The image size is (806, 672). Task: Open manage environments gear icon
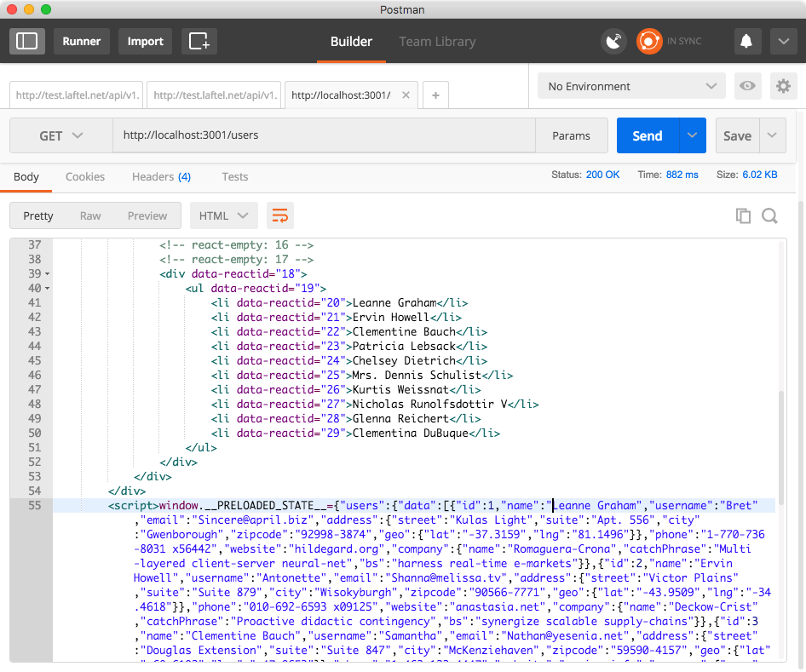pos(783,86)
